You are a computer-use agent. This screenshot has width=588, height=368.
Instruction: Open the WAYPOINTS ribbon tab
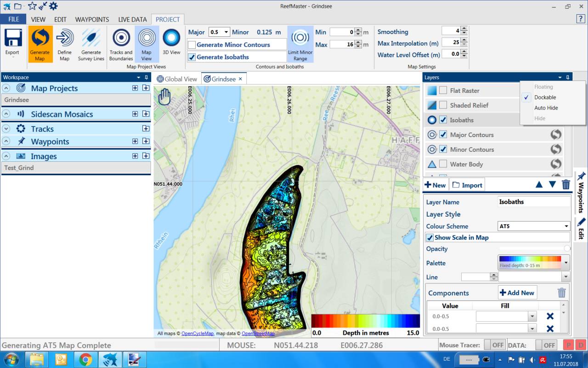pyautogui.click(x=92, y=19)
